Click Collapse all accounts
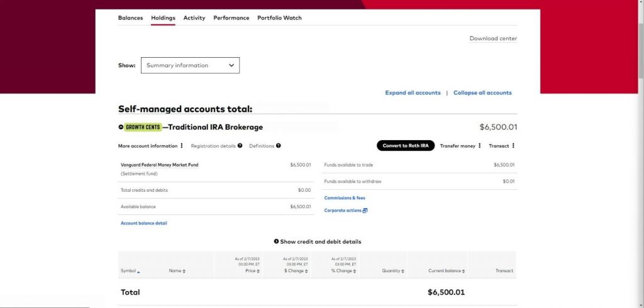 [x=482, y=93]
